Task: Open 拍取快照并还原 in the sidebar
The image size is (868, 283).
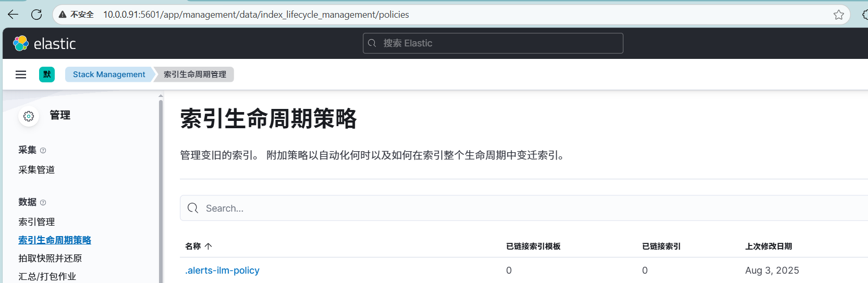Action: coord(50,258)
